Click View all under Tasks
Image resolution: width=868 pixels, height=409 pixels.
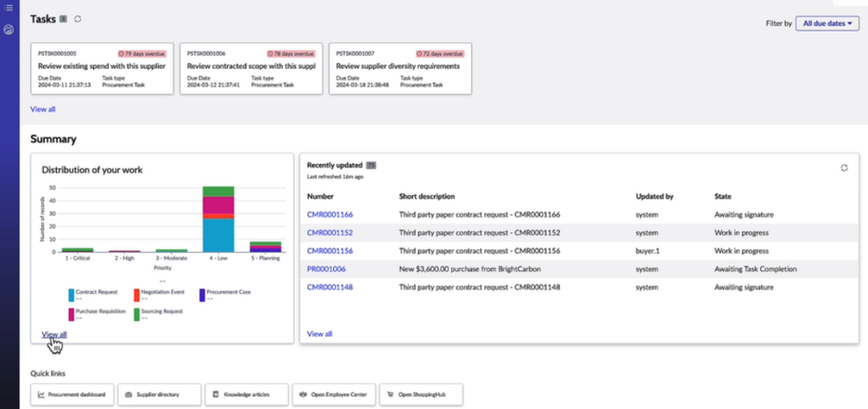pos(42,109)
